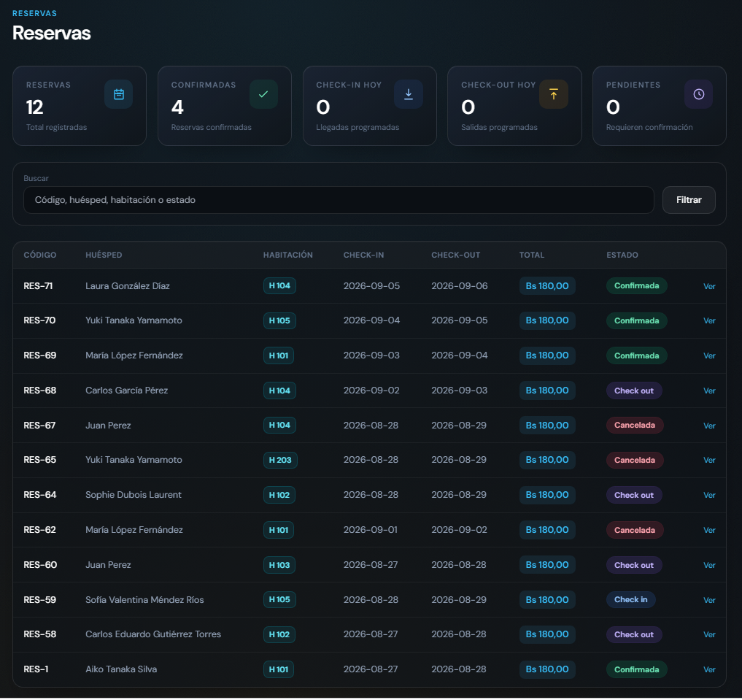Click the Filtrar button
The width and height of the screenshot is (742, 700).
point(689,200)
